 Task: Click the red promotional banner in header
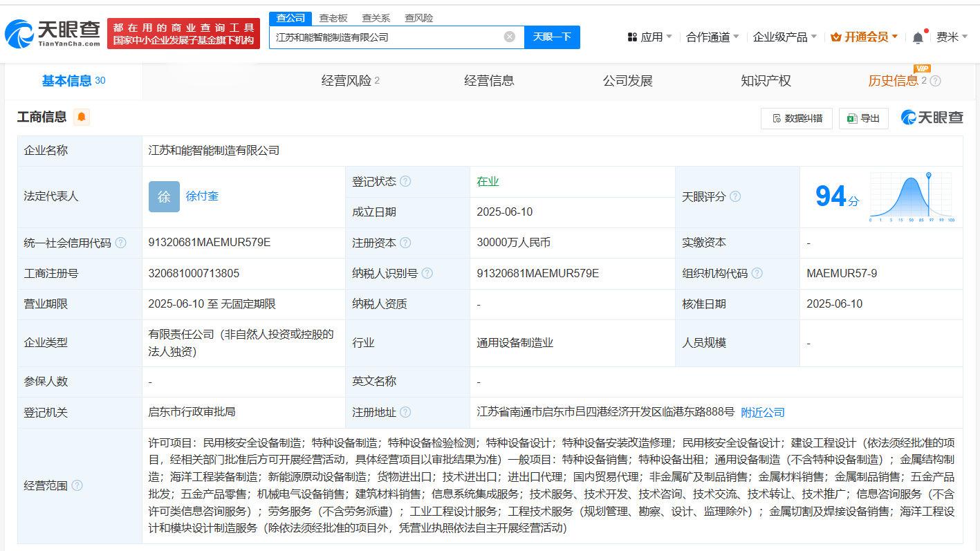pos(183,33)
